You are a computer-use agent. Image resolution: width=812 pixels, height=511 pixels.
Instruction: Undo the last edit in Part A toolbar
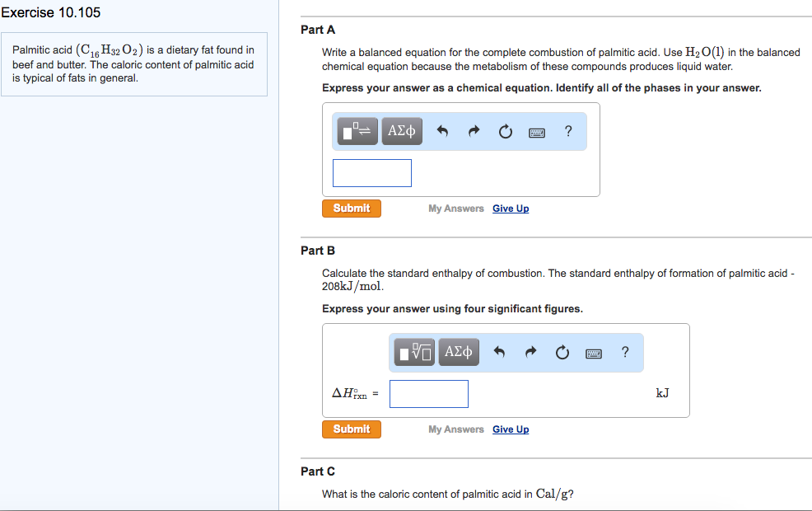442,130
